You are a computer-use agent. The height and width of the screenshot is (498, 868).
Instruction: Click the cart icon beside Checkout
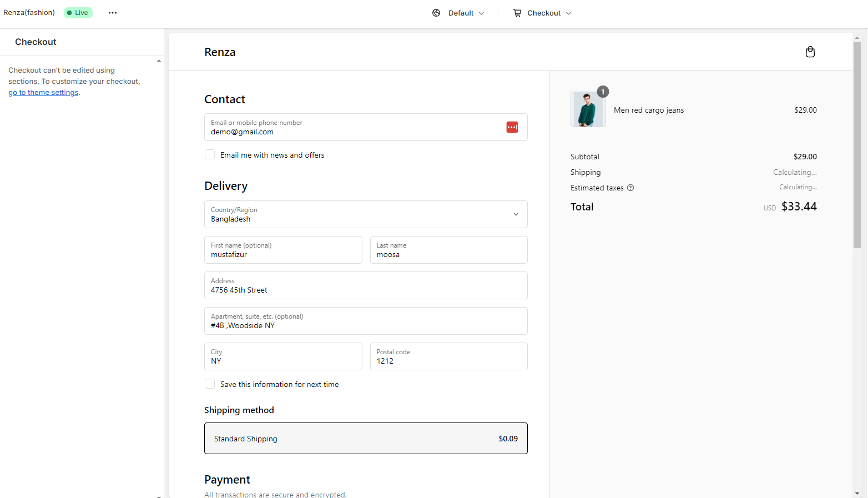(x=517, y=13)
